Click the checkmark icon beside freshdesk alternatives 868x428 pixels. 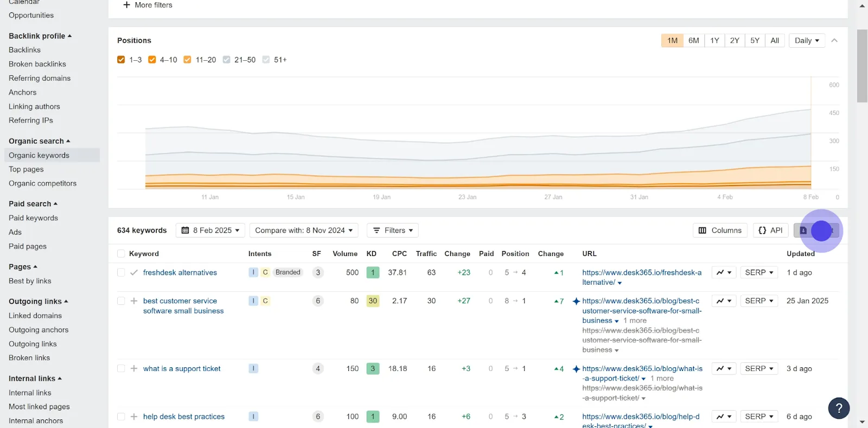pyautogui.click(x=134, y=272)
